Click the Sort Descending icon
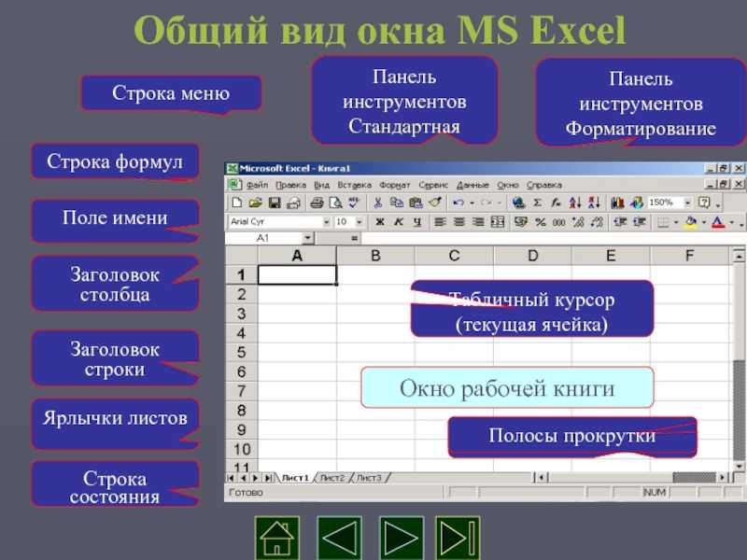The image size is (747, 560). click(594, 203)
